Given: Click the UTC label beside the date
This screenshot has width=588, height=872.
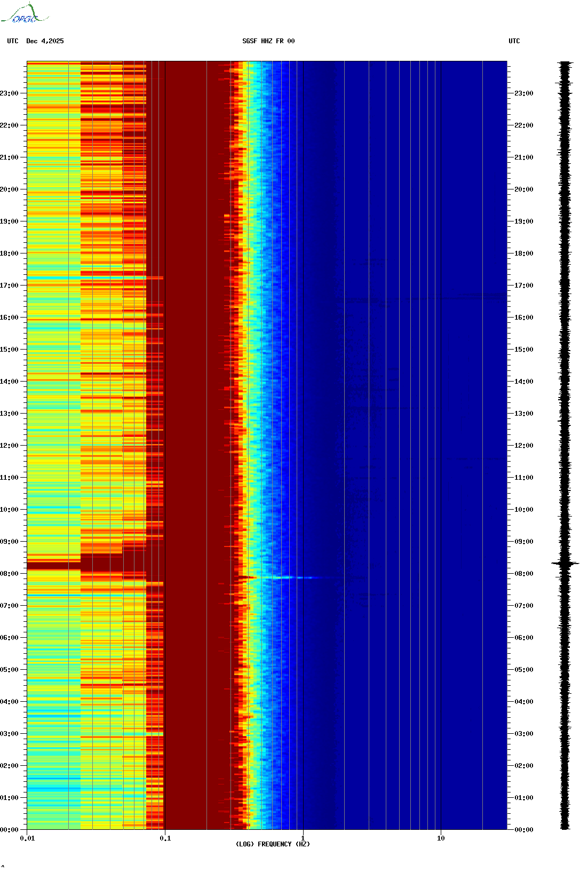Looking at the screenshot, I should (x=13, y=41).
